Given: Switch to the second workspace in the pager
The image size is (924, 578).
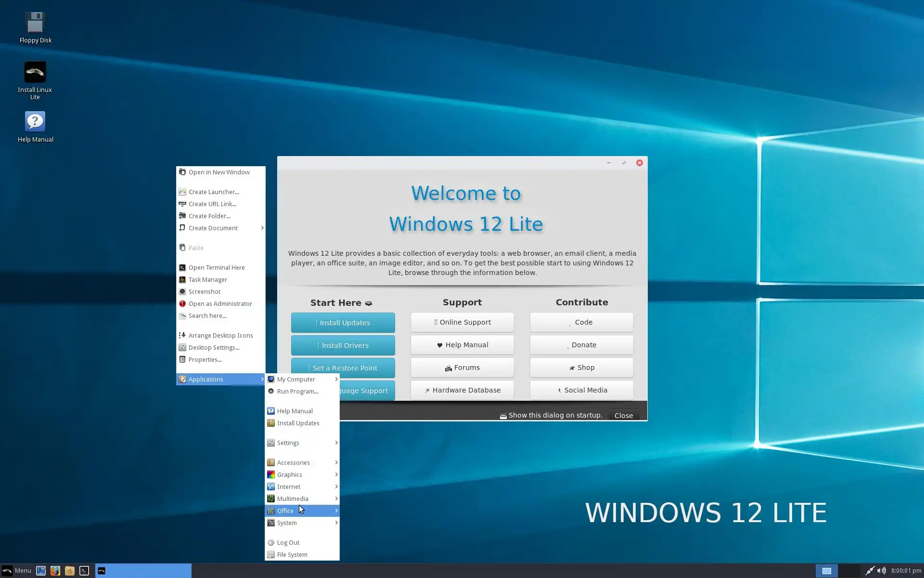Looking at the screenshot, I should point(849,571).
